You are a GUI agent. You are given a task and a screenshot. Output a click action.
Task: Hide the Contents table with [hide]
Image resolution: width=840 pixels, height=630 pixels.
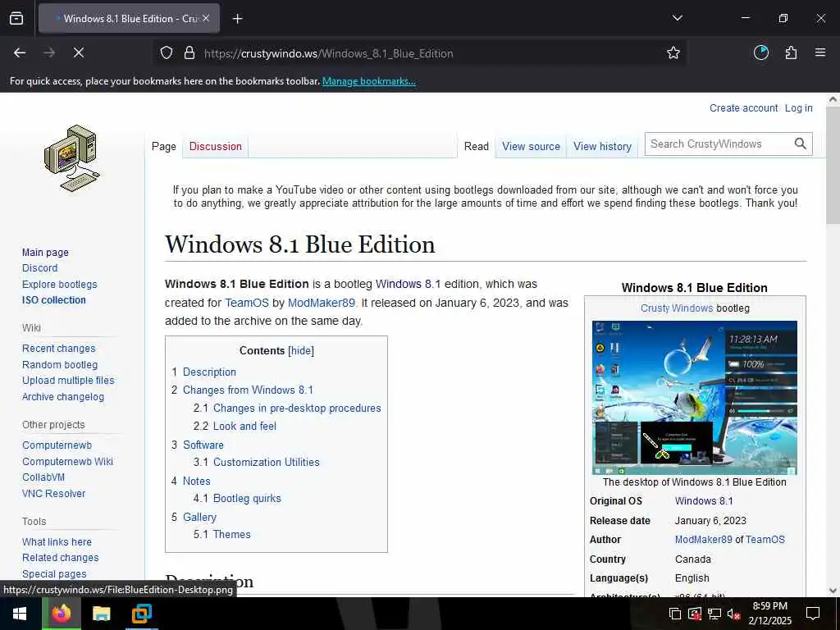301,351
